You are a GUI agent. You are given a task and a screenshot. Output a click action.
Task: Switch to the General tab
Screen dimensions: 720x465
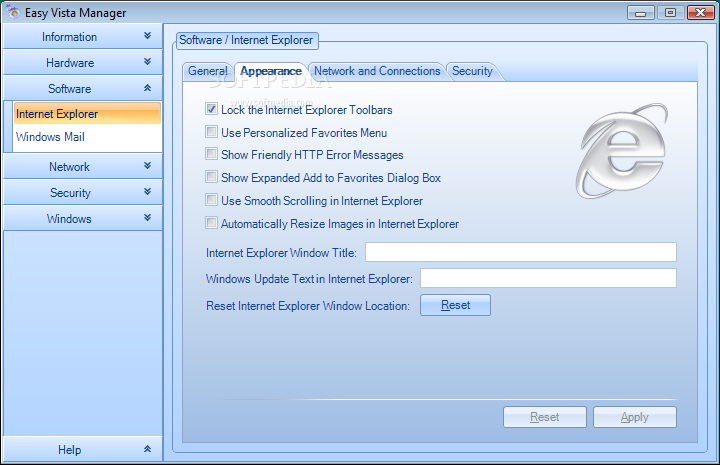pos(208,71)
